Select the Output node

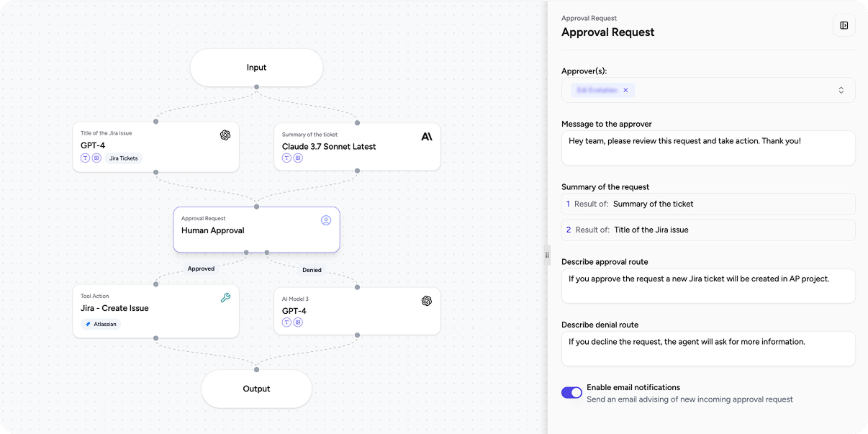pyautogui.click(x=256, y=389)
